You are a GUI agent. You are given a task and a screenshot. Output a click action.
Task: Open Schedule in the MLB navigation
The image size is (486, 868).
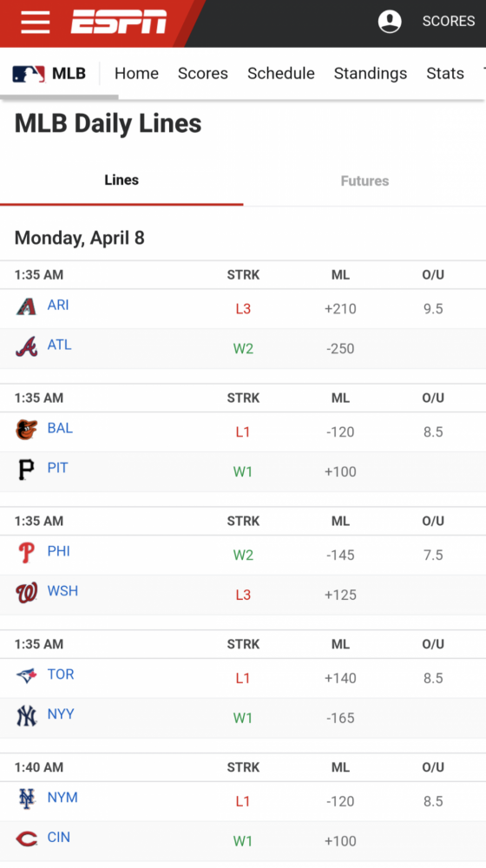pyautogui.click(x=280, y=73)
